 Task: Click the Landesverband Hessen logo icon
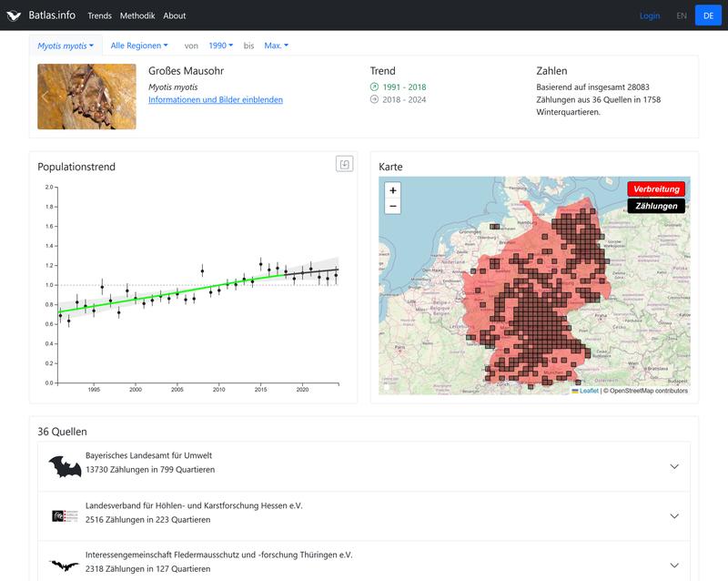tap(65, 516)
